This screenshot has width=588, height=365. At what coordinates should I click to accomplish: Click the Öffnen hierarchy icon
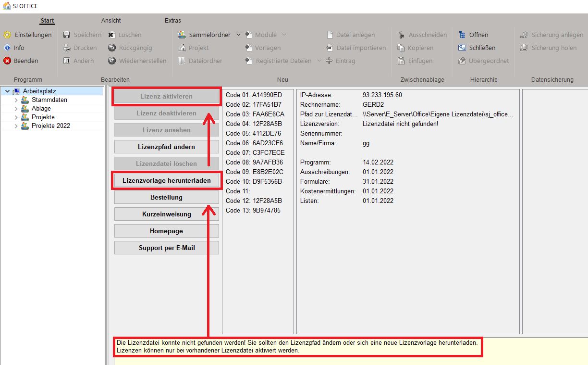click(x=462, y=35)
